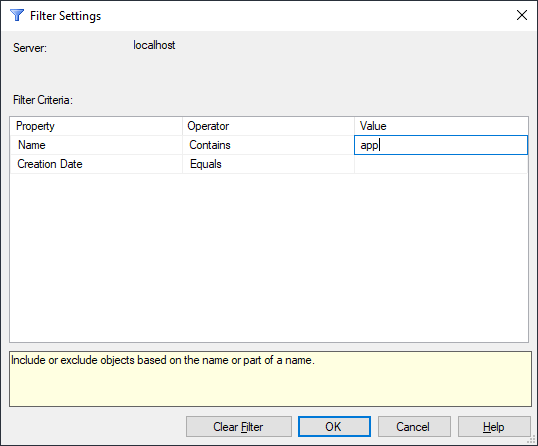
Task: Select the Creation Date value cell
Action: tap(441, 164)
